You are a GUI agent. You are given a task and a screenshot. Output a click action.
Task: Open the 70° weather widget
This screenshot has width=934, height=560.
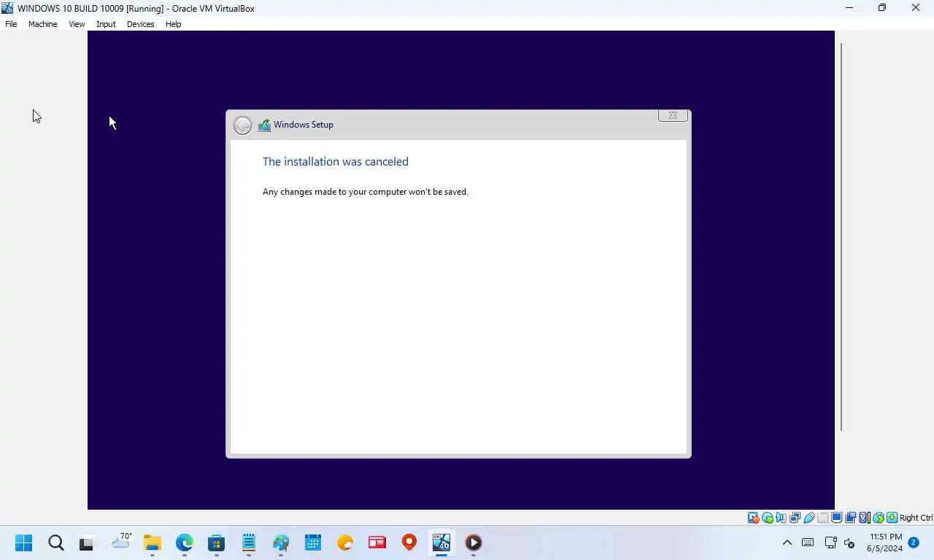(121, 541)
